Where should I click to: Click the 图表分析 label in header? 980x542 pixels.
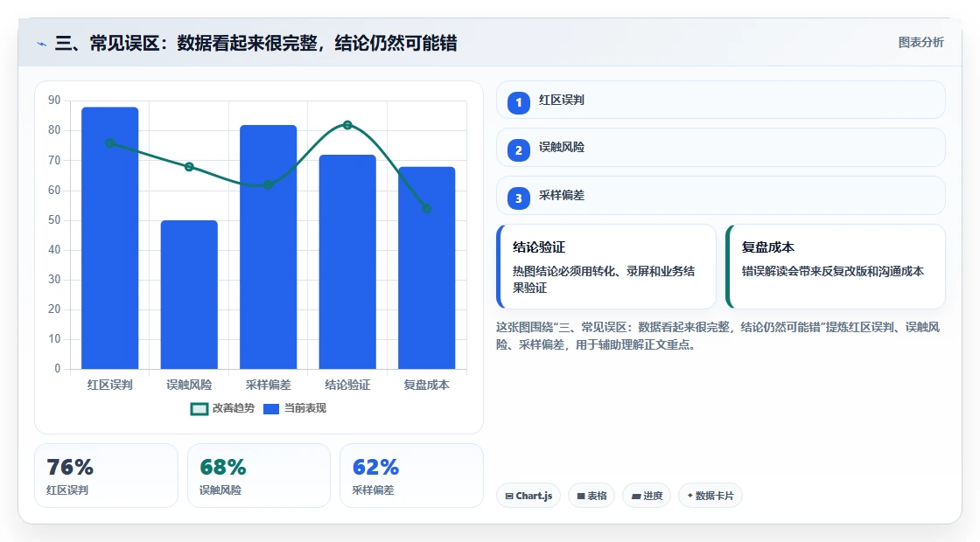(x=920, y=43)
